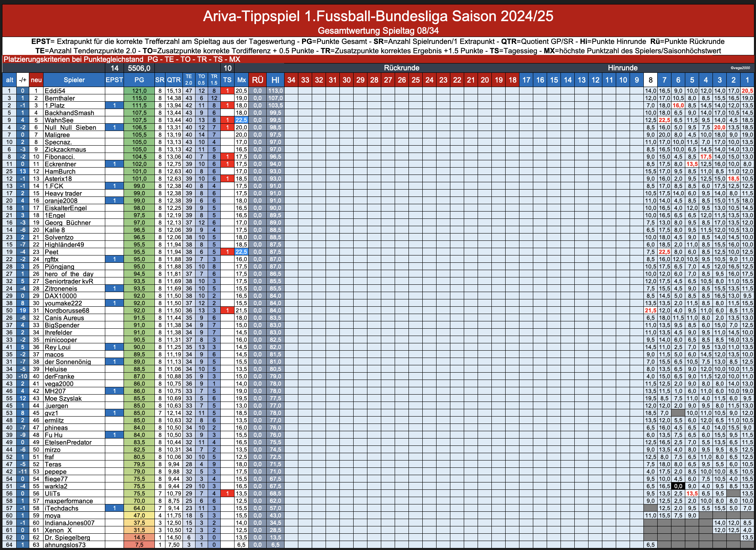
Task: Click the 'QTR' column header
Action: 174,80
